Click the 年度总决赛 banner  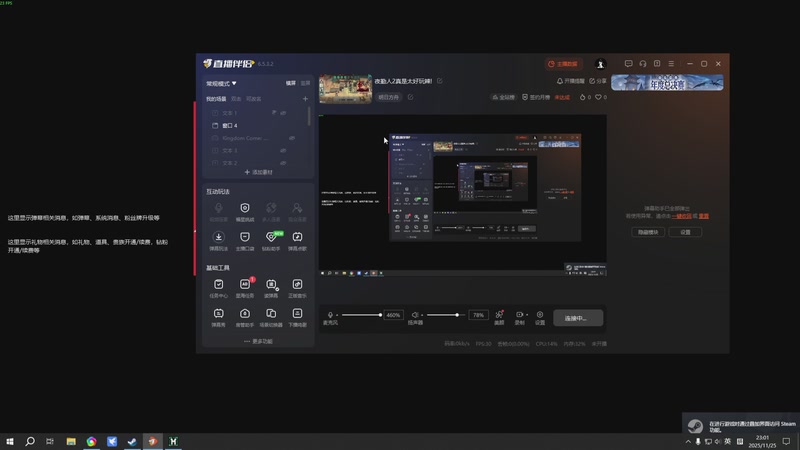[667, 83]
